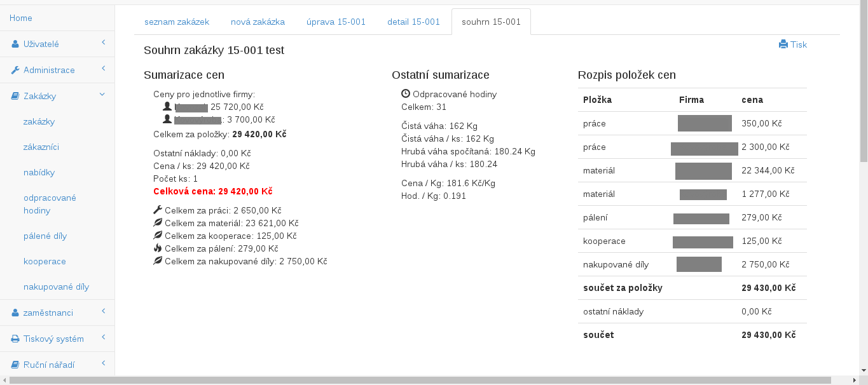Open the nová zakázka tab
868x385 pixels.
point(258,22)
